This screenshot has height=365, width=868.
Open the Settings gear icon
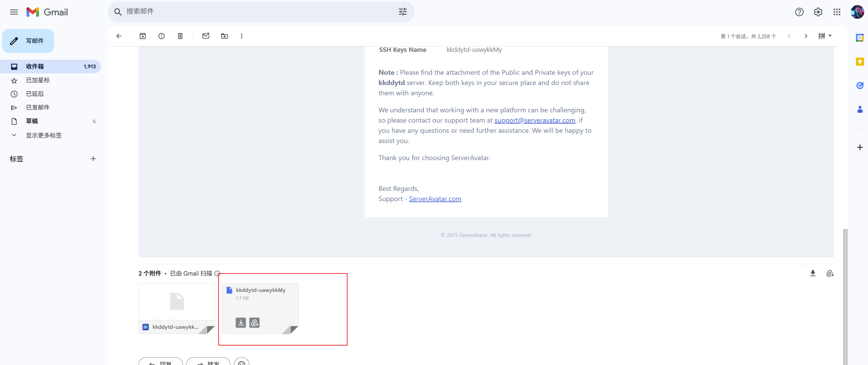pyautogui.click(x=818, y=12)
